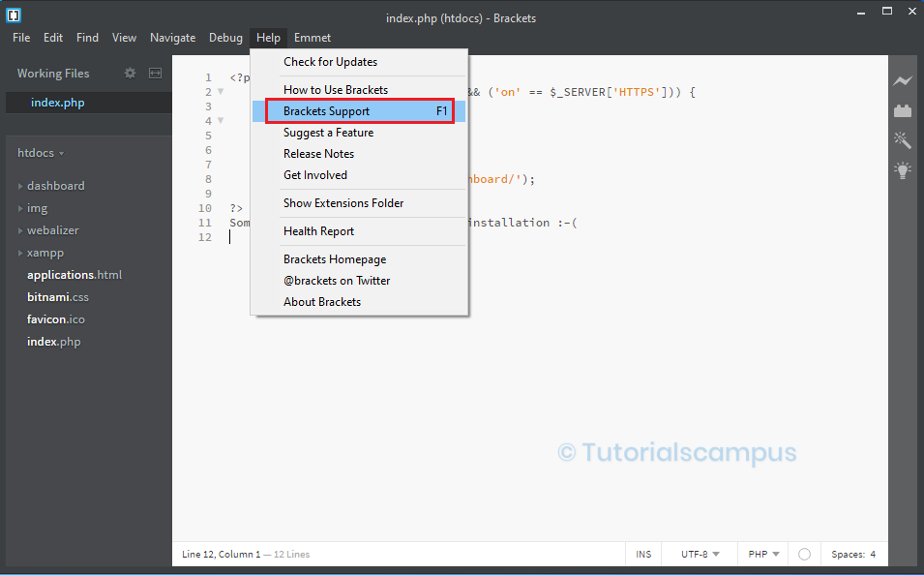Open applications.html in file tree
924x575 pixels.
coord(75,275)
